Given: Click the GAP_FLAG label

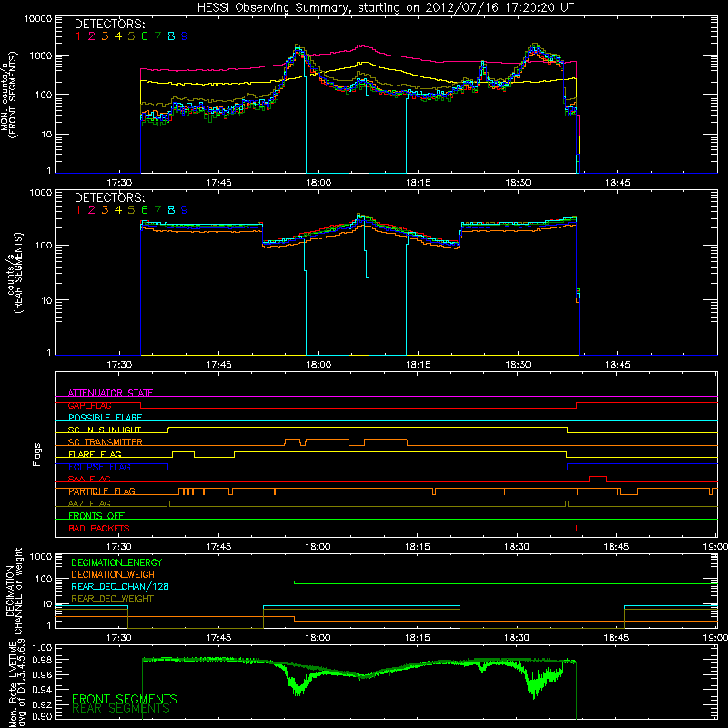Looking at the screenshot, I should point(89,405).
